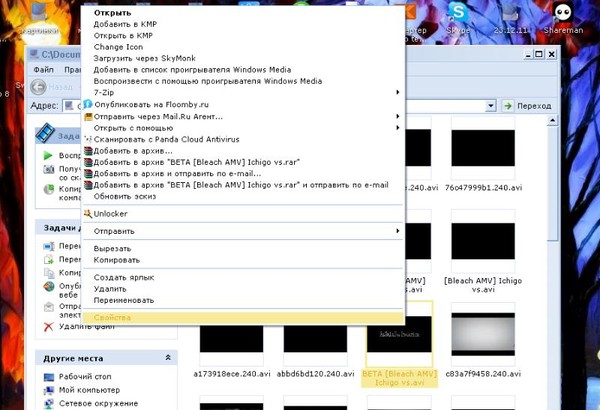Open the 23.12.11 desktop icon
Image resolution: width=600 pixels, height=410 pixels.
coord(511,17)
